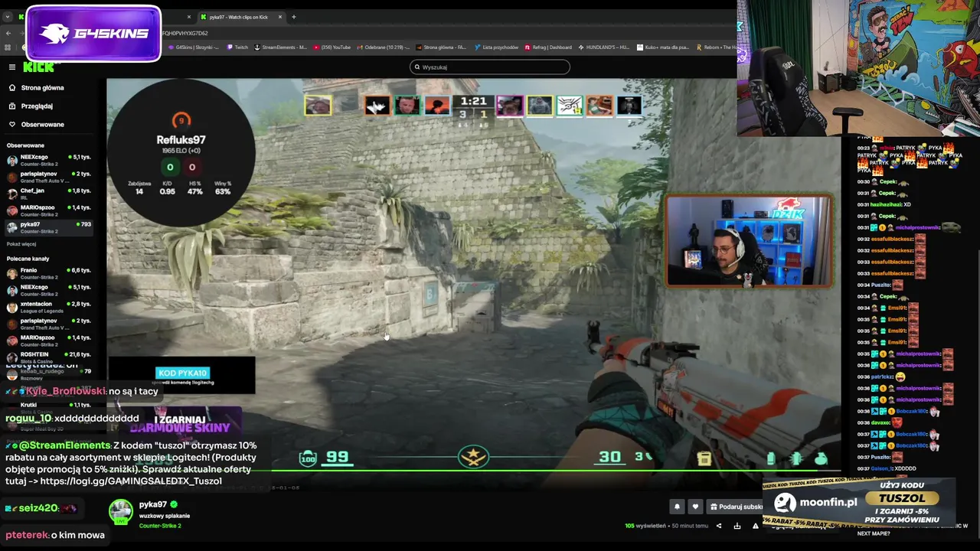Focus the Wyszukaj search field

[490, 67]
